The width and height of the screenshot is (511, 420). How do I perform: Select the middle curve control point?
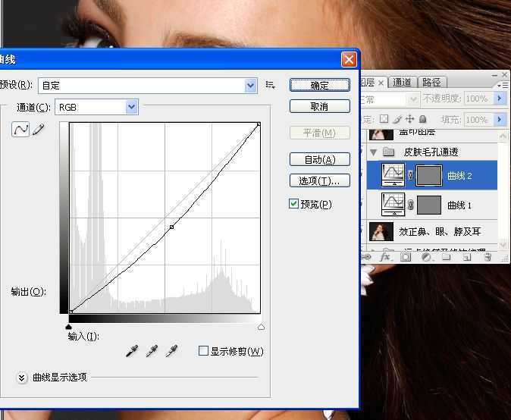(x=172, y=227)
